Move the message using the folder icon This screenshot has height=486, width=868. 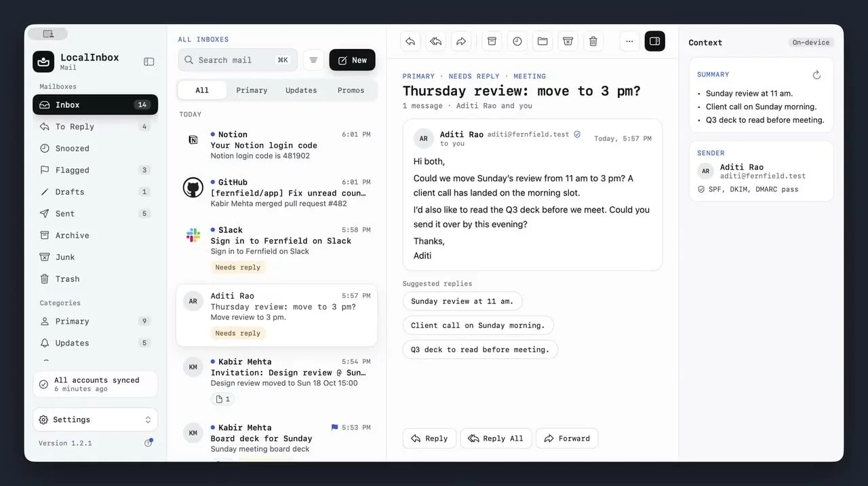(x=542, y=41)
